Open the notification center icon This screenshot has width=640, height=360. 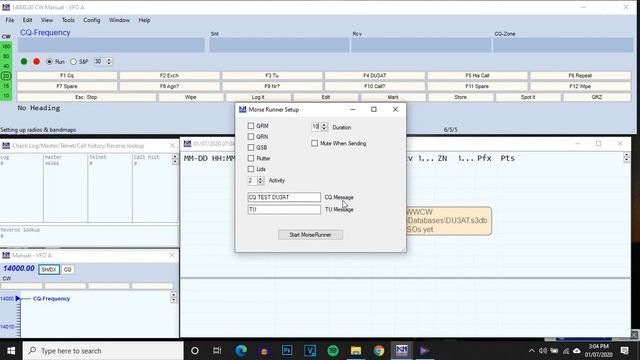(x=624, y=351)
